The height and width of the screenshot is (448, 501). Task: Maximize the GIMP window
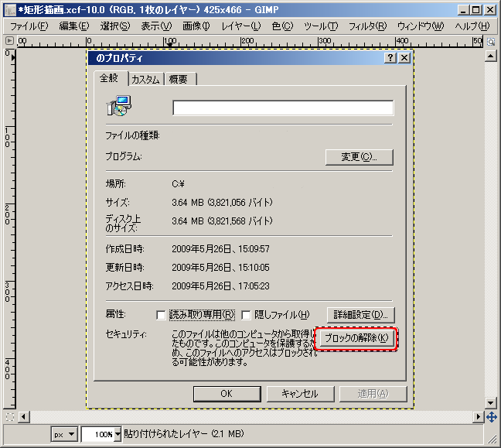click(476, 10)
